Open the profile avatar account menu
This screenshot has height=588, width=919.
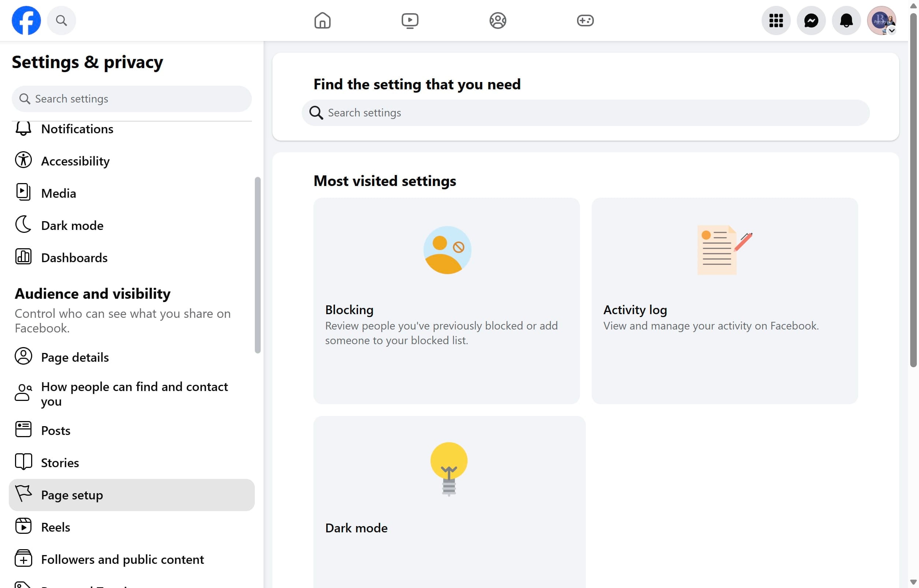point(881,20)
